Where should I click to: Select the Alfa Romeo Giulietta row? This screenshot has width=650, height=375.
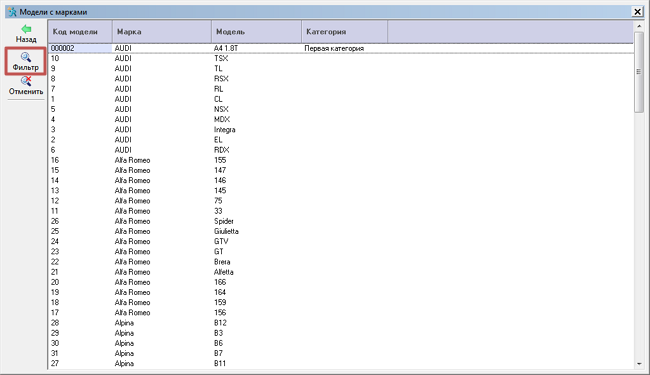pyautogui.click(x=341, y=231)
